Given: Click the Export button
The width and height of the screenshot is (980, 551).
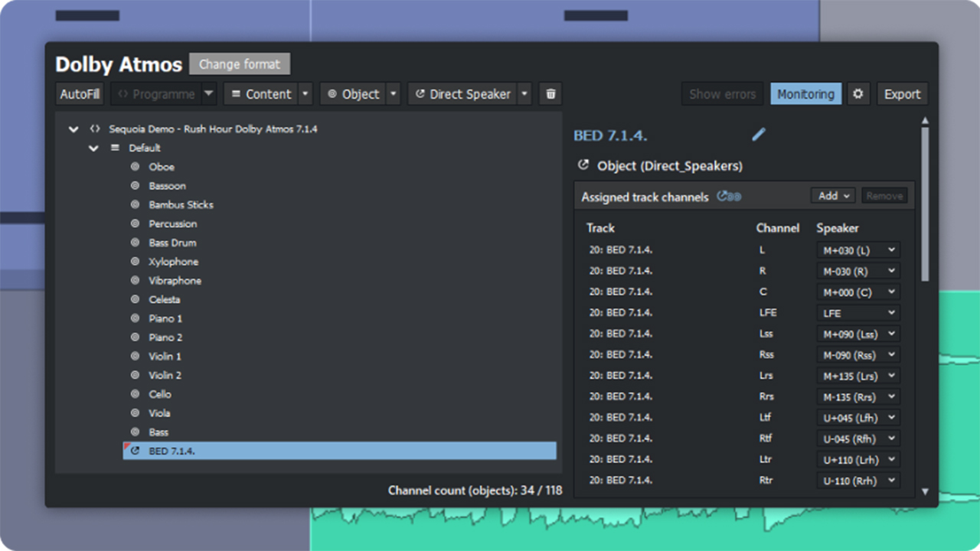Looking at the screenshot, I should tap(903, 94).
